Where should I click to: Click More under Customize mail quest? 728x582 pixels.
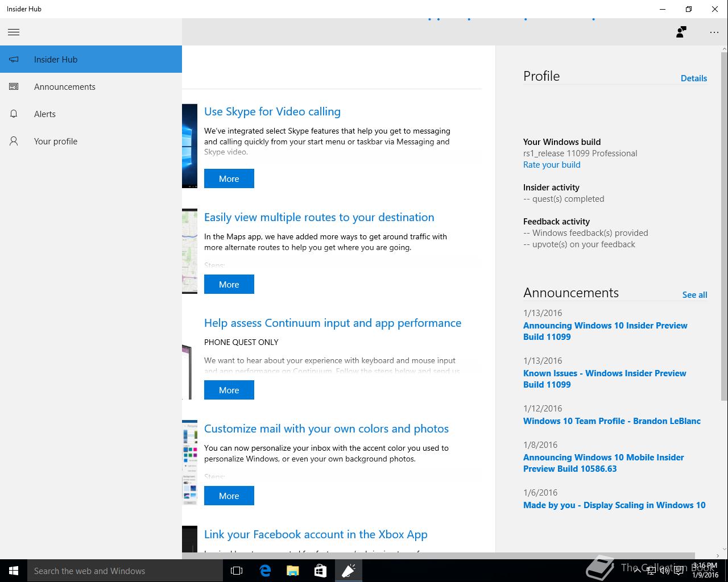pyautogui.click(x=229, y=496)
